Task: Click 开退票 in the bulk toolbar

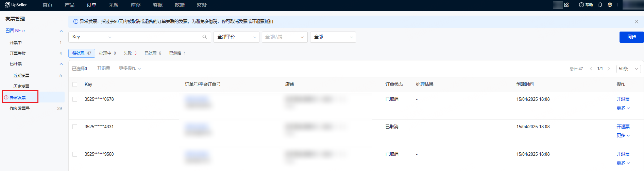Action: pos(104,69)
